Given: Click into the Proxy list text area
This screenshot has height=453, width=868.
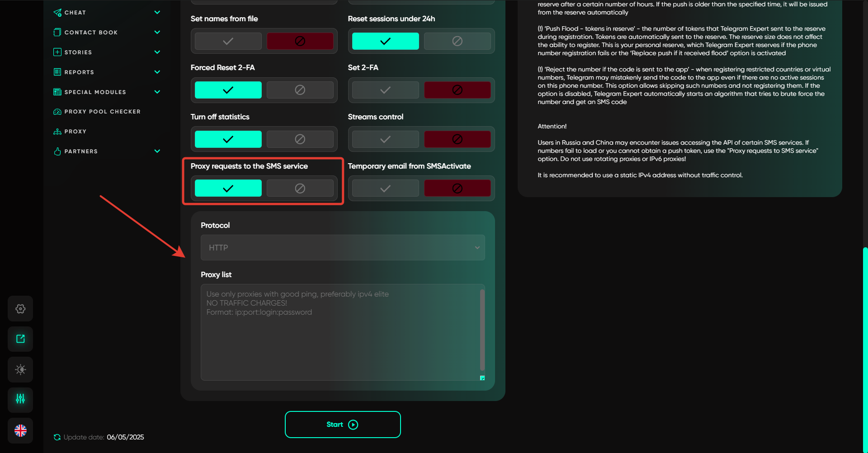Looking at the screenshot, I should click(x=339, y=339).
